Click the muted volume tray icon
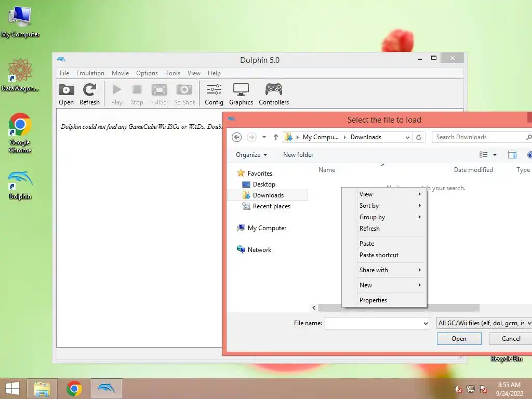532x399 pixels. (458, 389)
